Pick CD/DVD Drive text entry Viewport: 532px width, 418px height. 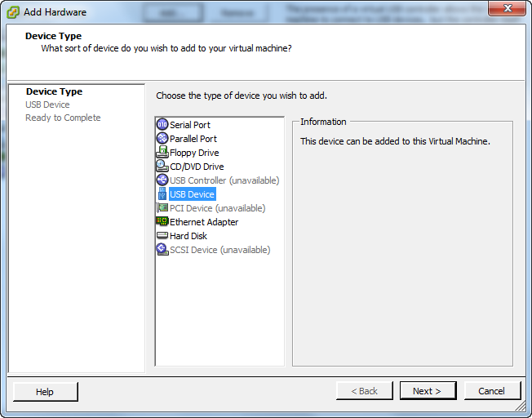click(x=197, y=167)
